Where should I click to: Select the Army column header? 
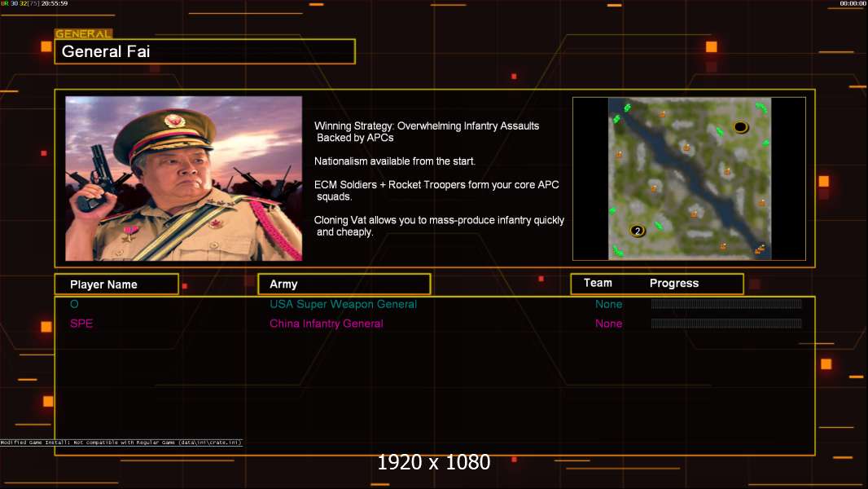click(344, 284)
